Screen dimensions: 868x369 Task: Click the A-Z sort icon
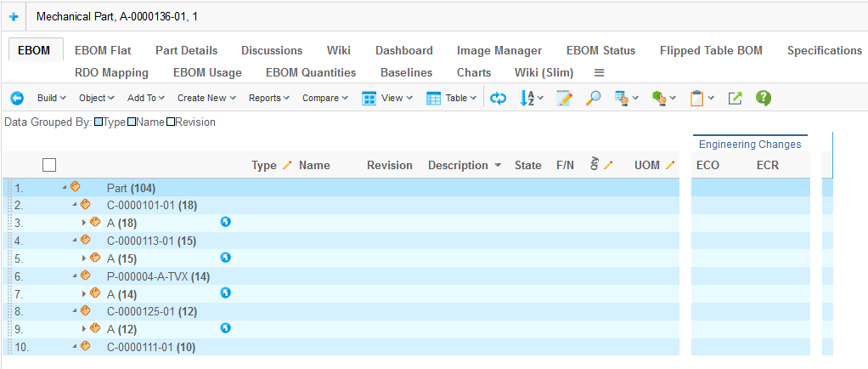click(x=530, y=99)
